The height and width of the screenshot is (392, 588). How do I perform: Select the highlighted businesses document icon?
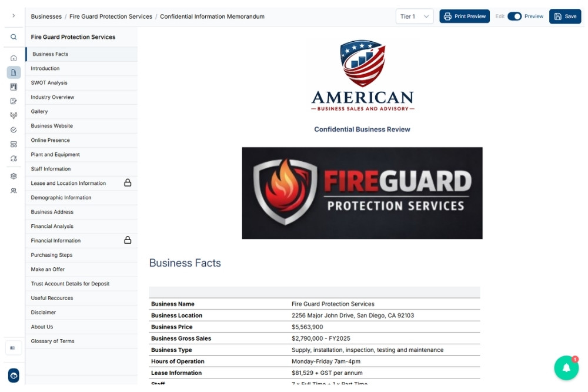[x=14, y=72]
